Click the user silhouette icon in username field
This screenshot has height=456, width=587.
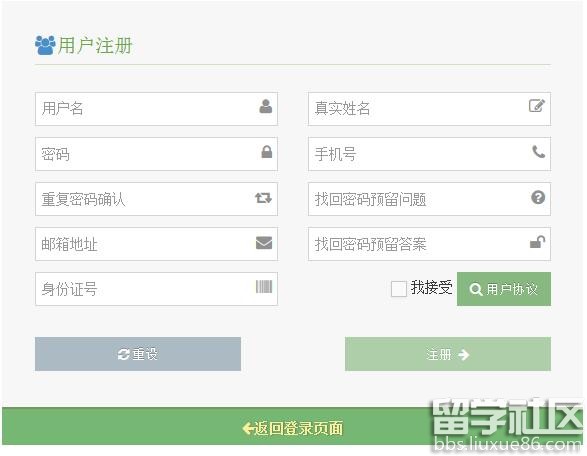(265, 106)
